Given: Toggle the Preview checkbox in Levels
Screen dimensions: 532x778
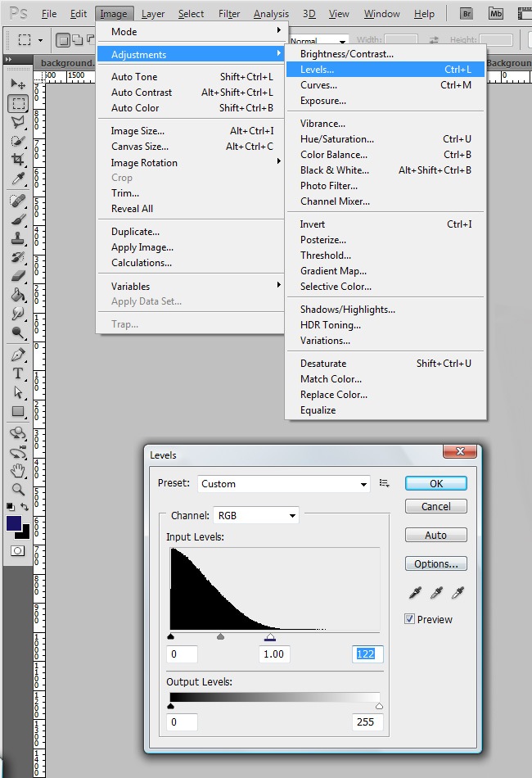Looking at the screenshot, I should 410,619.
